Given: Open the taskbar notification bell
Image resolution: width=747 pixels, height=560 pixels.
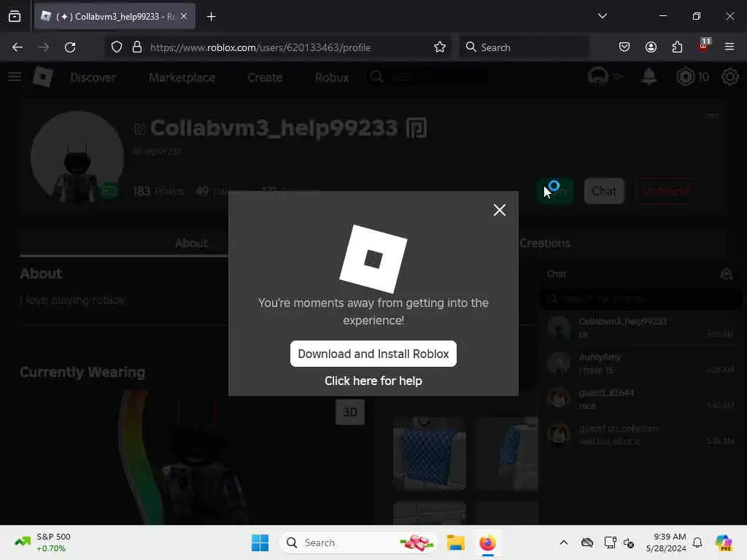Looking at the screenshot, I should pyautogui.click(x=697, y=542).
